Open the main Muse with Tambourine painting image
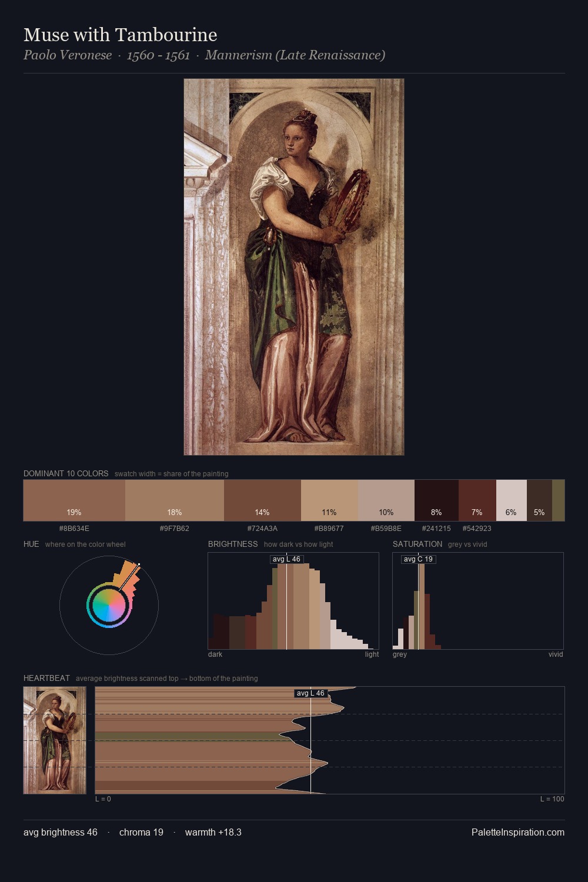Screen dimensions: 588x882 pyautogui.click(x=294, y=267)
